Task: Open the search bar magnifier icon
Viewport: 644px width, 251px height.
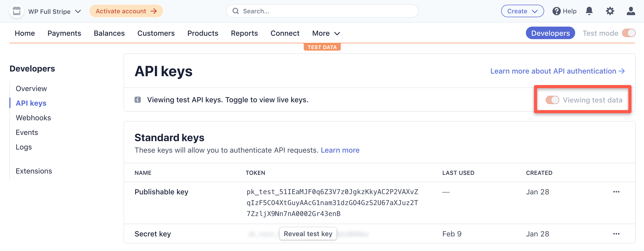Action: pos(236,11)
